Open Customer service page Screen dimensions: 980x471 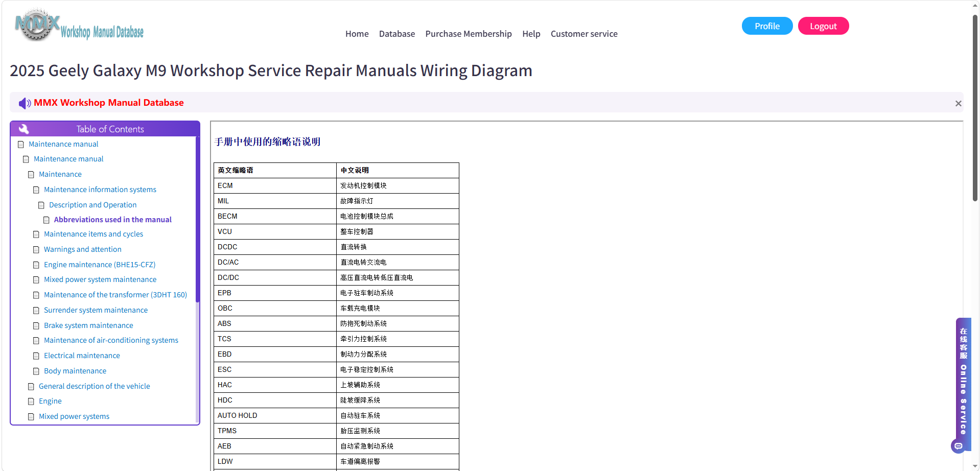584,34
